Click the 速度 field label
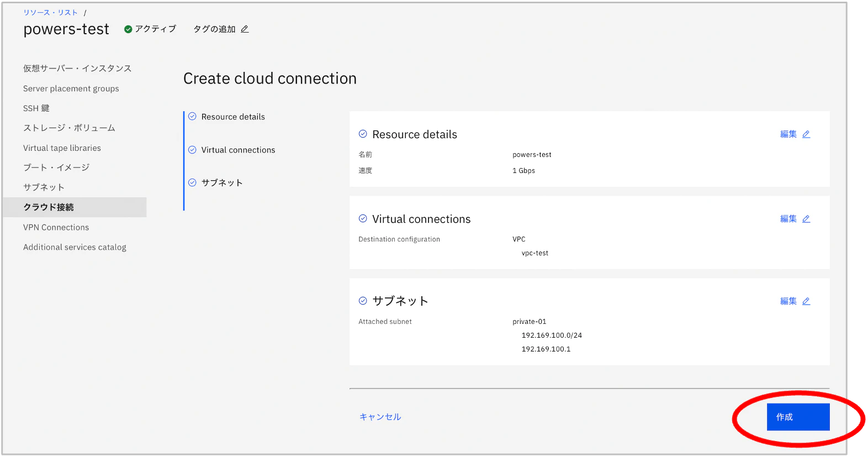The image size is (868, 456). tap(365, 171)
